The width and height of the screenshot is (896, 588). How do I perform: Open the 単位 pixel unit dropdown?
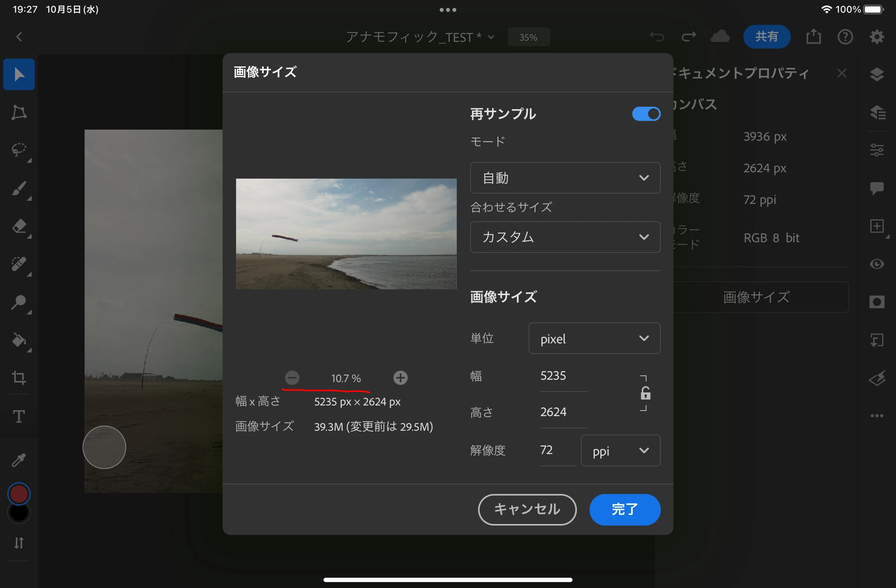(594, 339)
